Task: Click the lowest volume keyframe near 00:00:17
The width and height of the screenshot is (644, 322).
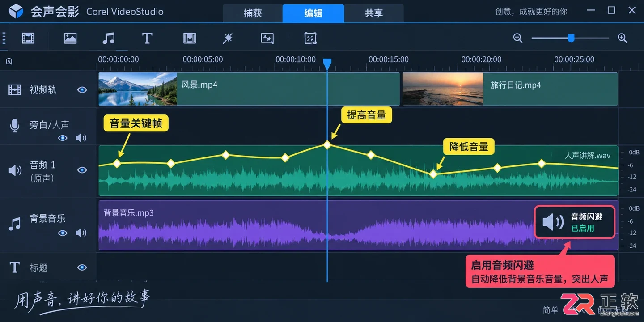Action: point(433,174)
